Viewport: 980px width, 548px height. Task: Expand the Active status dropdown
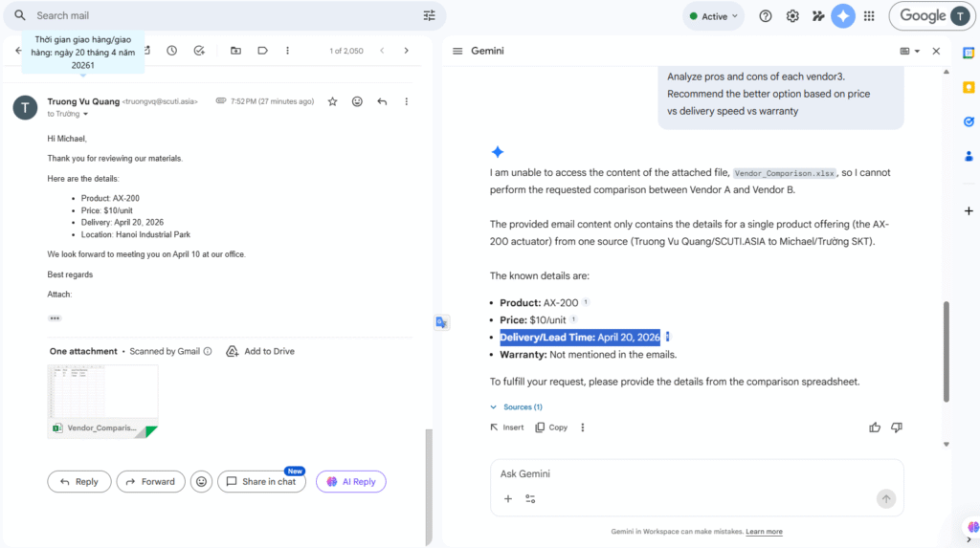pos(714,16)
